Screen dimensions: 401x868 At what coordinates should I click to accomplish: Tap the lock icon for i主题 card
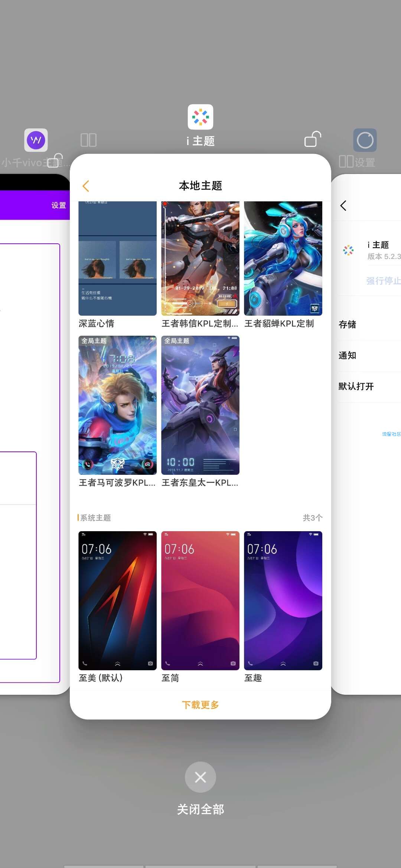coord(313,139)
